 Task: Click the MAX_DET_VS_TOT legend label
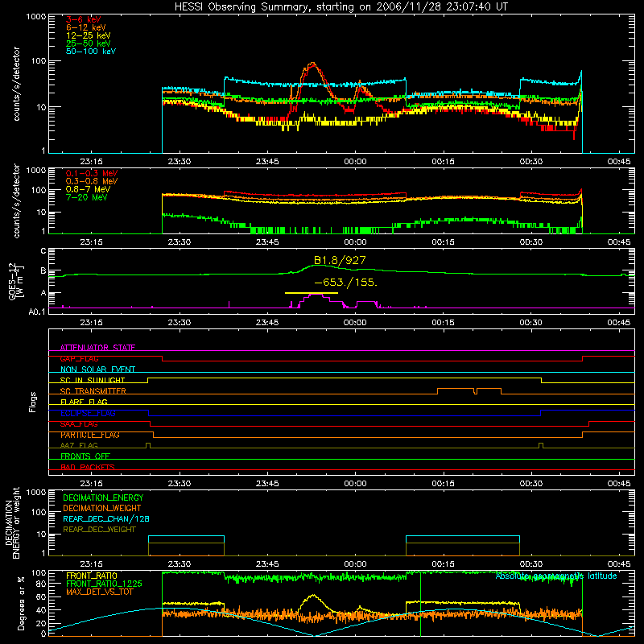point(99,592)
